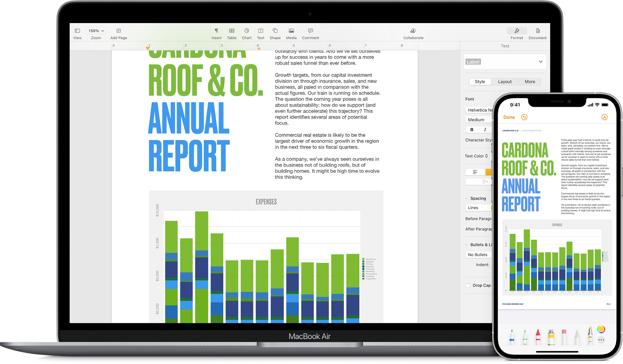Collapse the Spacing section

pos(467,198)
